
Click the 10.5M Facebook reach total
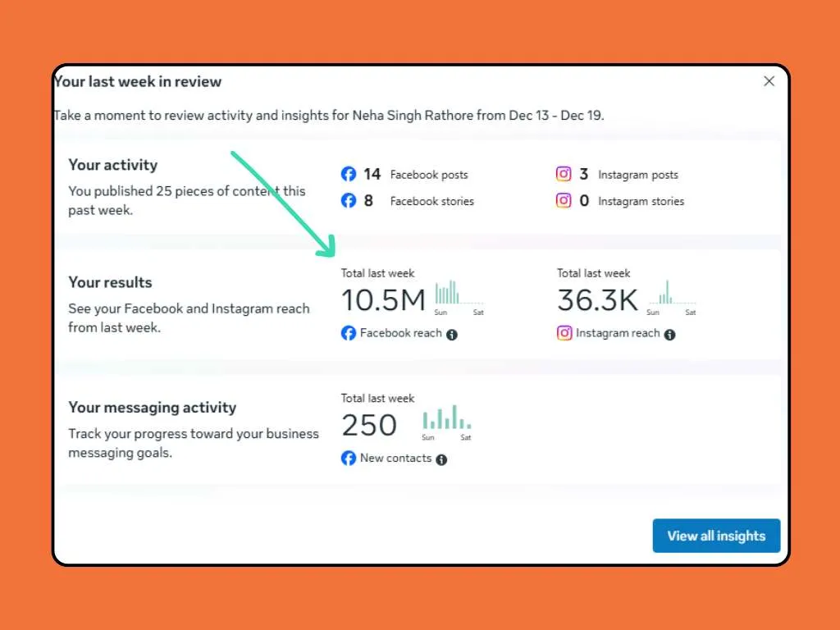(x=382, y=300)
